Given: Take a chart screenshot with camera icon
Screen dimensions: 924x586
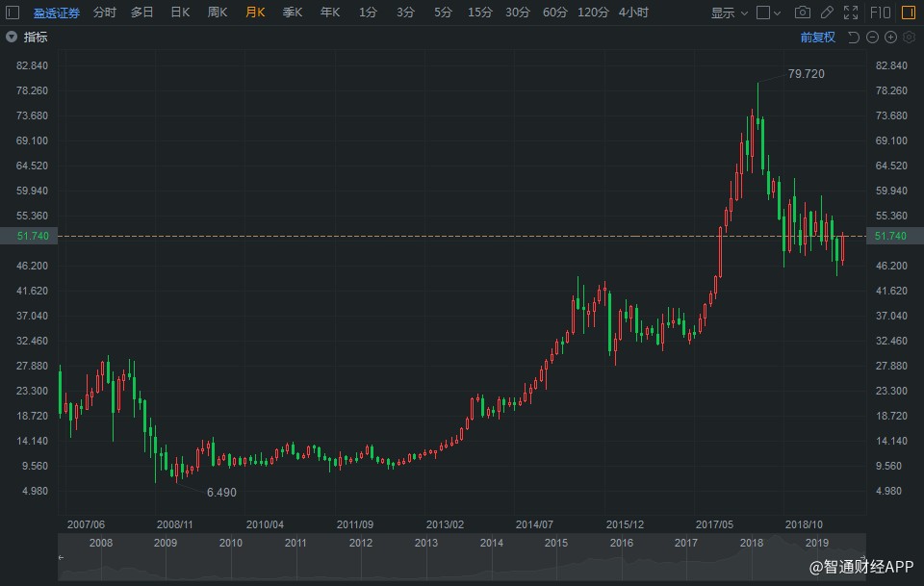Looking at the screenshot, I should coord(802,13).
